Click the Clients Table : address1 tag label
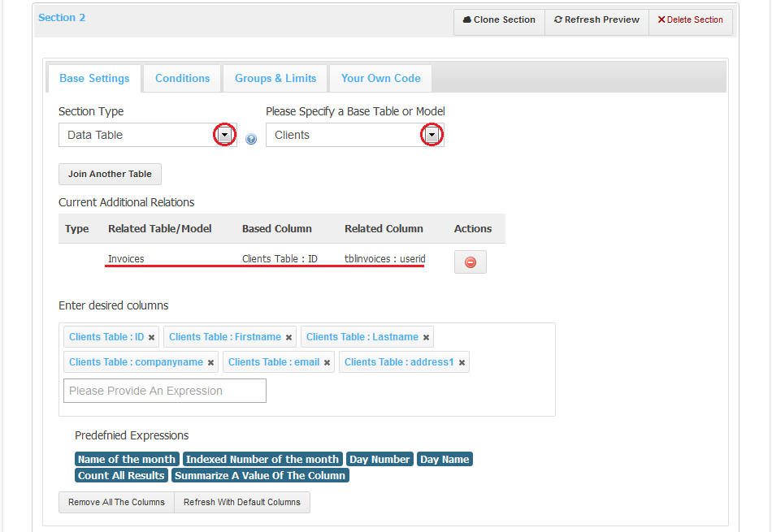This screenshot has width=772, height=532. (x=399, y=362)
